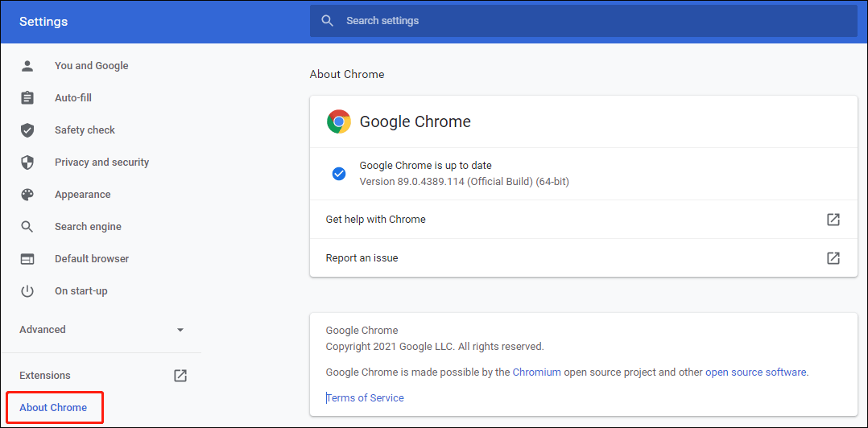Click the Copyright 2021 Google LLC text
868x428 pixels.
pyautogui.click(x=435, y=347)
